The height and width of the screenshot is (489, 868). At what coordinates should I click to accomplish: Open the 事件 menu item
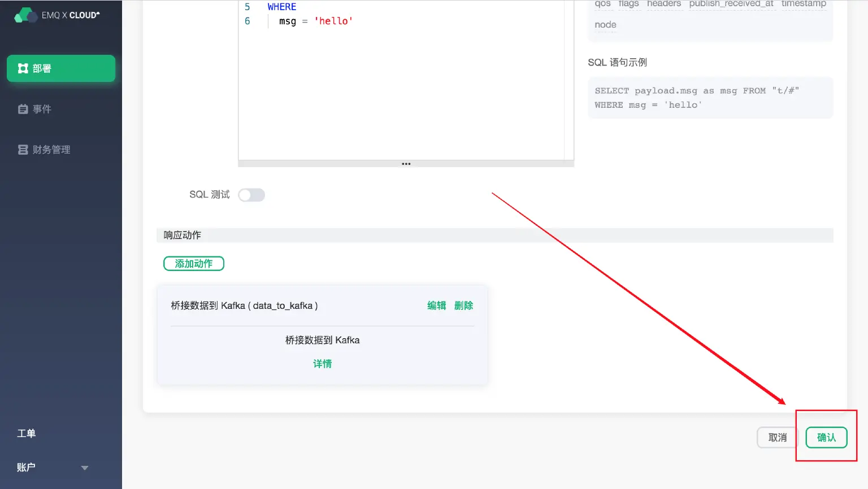[x=42, y=109]
